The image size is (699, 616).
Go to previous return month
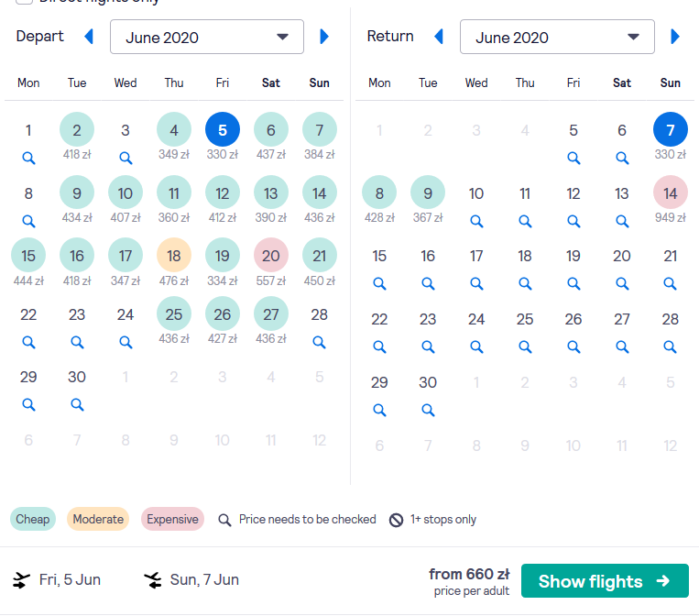point(439,37)
